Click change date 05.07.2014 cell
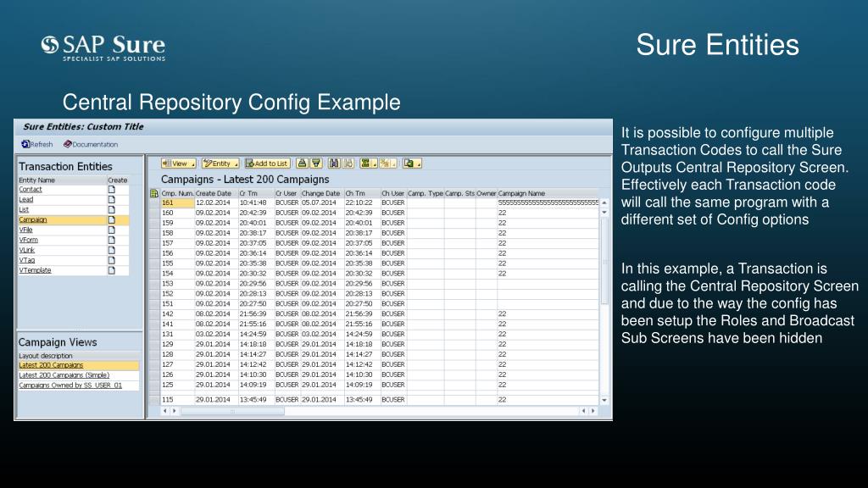Viewport: 868px width, 488px height. (x=322, y=203)
